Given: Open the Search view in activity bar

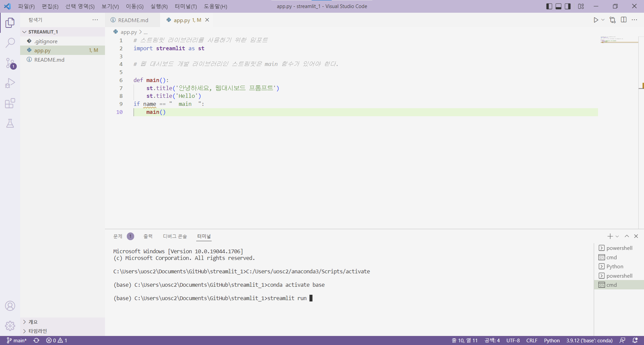Looking at the screenshot, I should tap(10, 43).
